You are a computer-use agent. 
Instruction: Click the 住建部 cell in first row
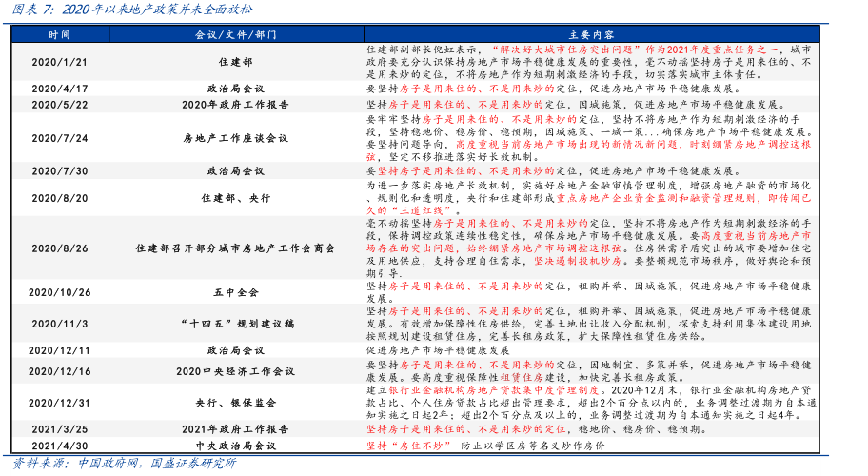click(235, 61)
